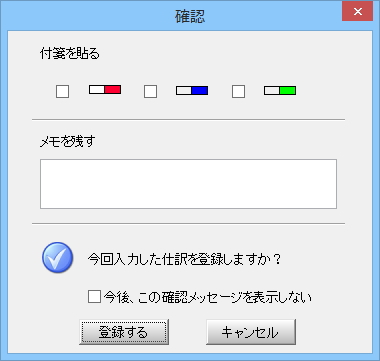The width and height of the screenshot is (380, 361).
Task: Pick the solid blue swatch of the second tag
Action: [x=200, y=90]
